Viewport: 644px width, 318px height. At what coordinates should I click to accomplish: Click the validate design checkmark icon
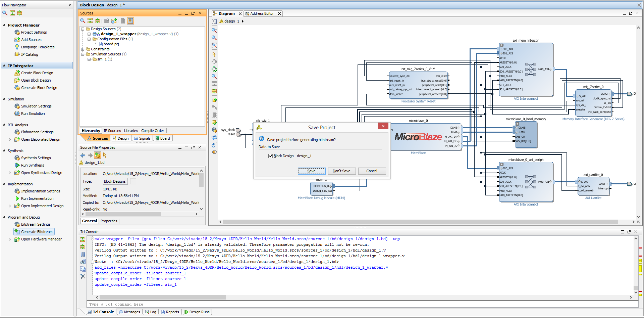pos(214,123)
